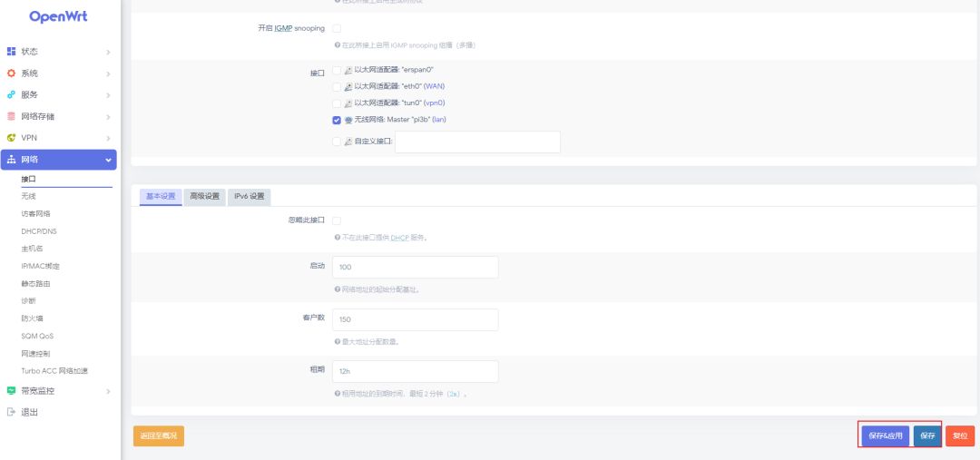Click the 自定义接口 text input
980x460 pixels.
pos(477,142)
